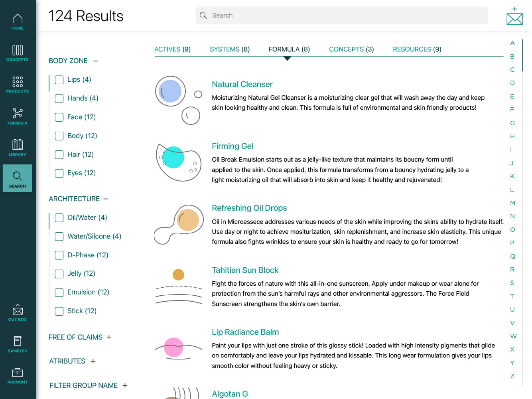
Task: Open the Out Box icon
Action: (18, 313)
